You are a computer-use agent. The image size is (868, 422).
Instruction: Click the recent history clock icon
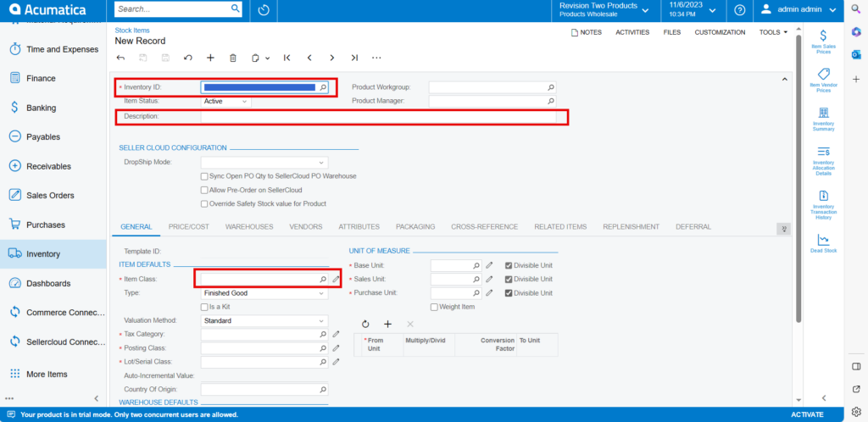click(x=264, y=10)
